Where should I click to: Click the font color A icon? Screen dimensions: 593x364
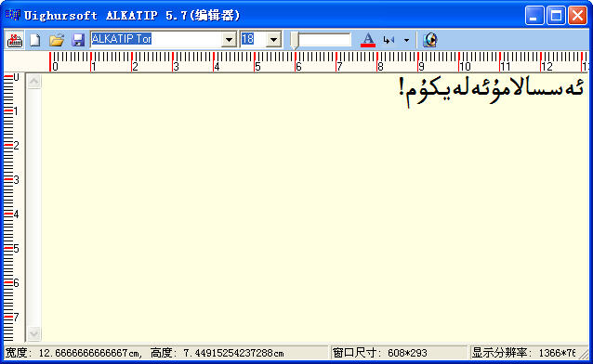[x=368, y=40]
